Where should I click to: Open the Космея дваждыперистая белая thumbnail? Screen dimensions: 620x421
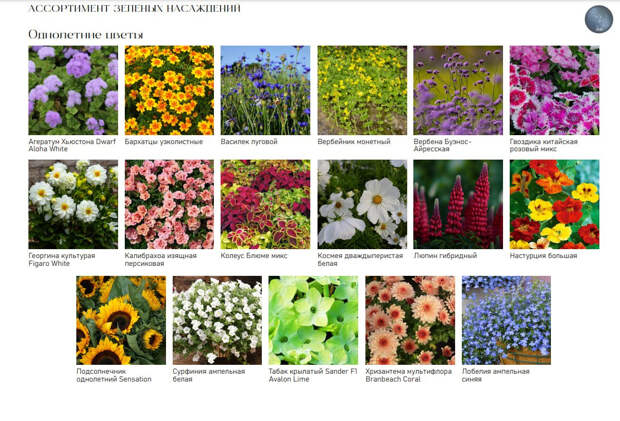(362, 204)
